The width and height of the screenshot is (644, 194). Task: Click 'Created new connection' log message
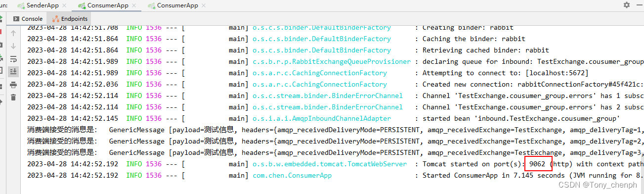pos(533,84)
